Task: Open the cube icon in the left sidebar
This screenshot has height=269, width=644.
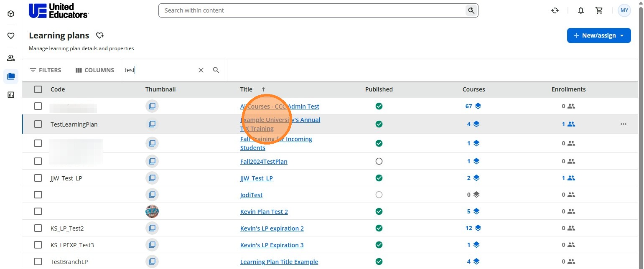Action: pyautogui.click(x=11, y=14)
